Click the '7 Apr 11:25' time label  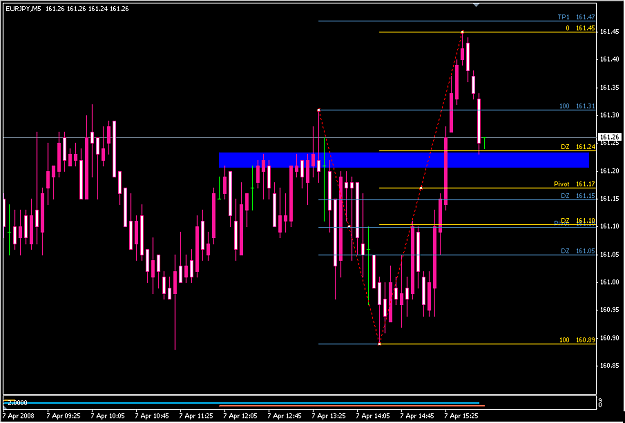coord(197,415)
